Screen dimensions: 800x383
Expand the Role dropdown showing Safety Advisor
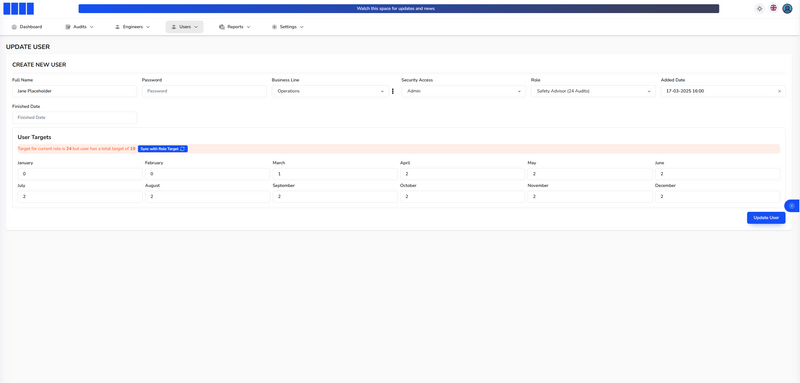(x=593, y=91)
